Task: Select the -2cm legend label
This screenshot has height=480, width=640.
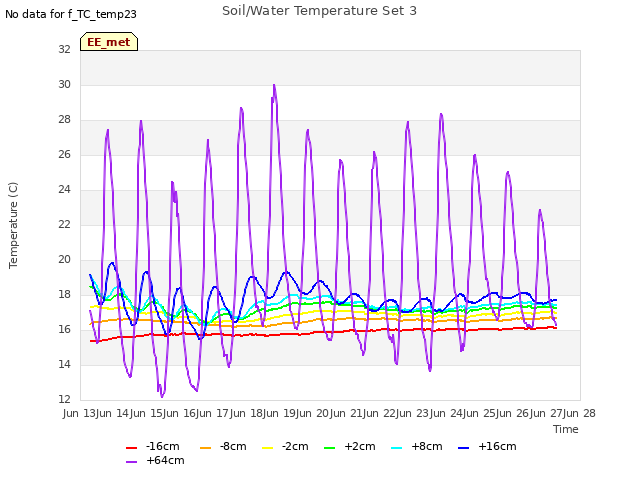Action: (x=295, y=447)
